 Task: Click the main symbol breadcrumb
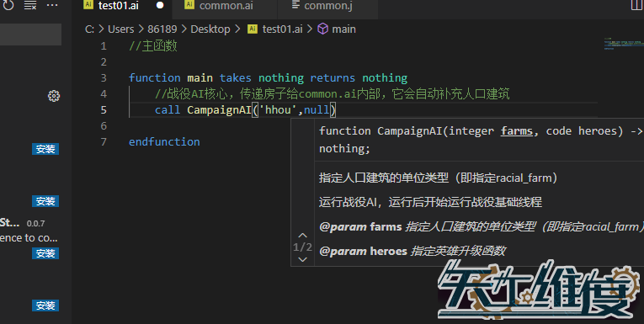[343, 29]
